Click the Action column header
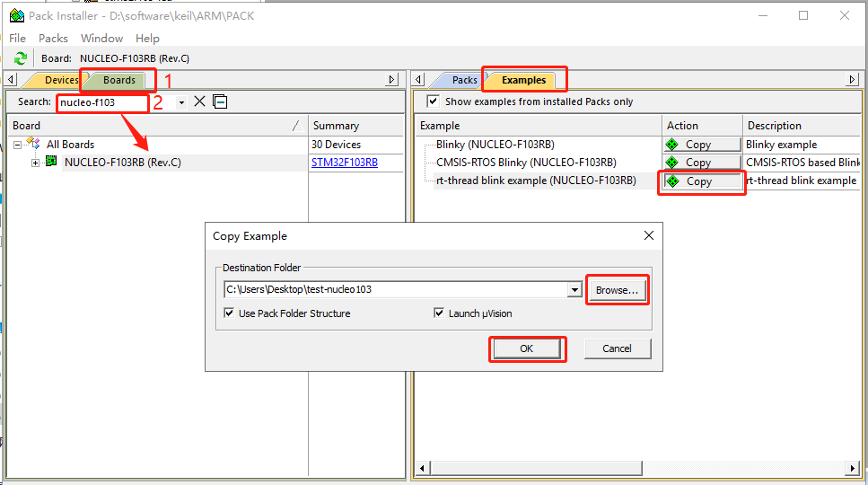The height and width of the screenshot is (485, 868). [702, 126]
